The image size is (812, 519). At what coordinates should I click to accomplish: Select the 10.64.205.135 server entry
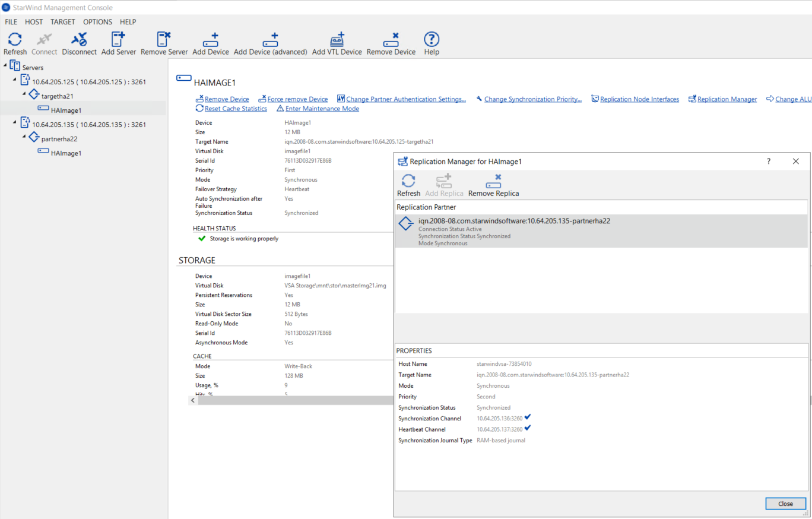point(89,125)
